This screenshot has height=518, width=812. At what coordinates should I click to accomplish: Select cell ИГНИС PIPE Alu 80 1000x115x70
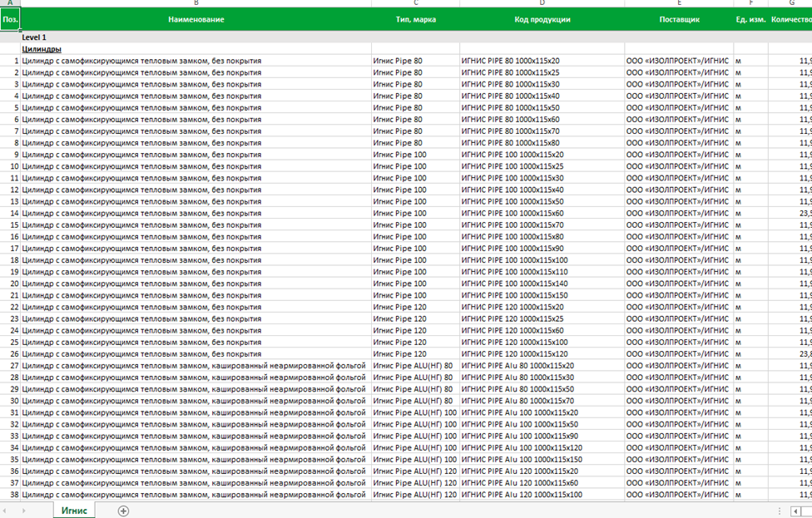(542, 401)
